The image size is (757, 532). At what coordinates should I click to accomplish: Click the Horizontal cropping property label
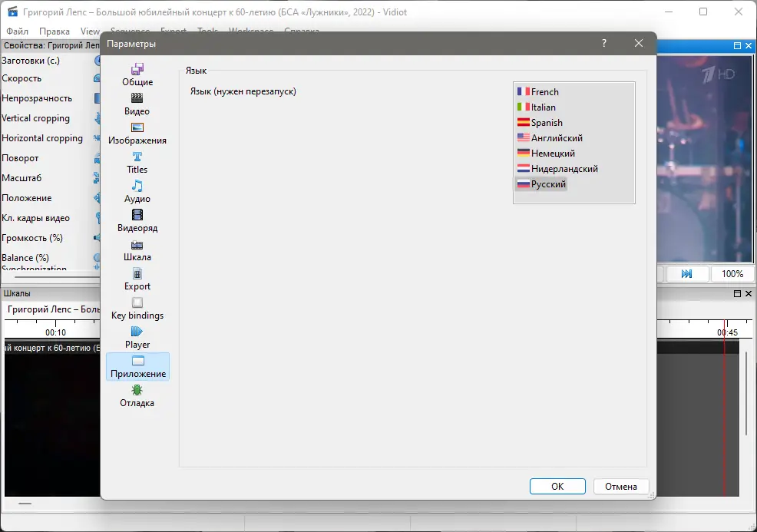(x=42, y=138)
